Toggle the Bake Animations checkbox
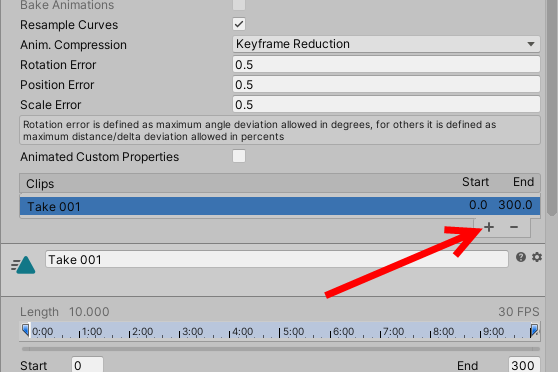The height and width of the screenshot is (372, 558). click(x=239, y=5)
